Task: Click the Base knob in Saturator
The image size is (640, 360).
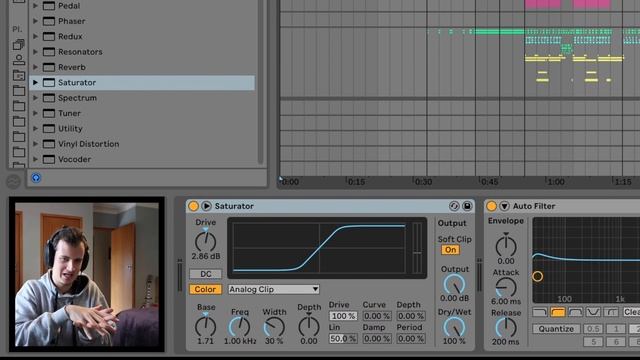Action: point(206,327)
